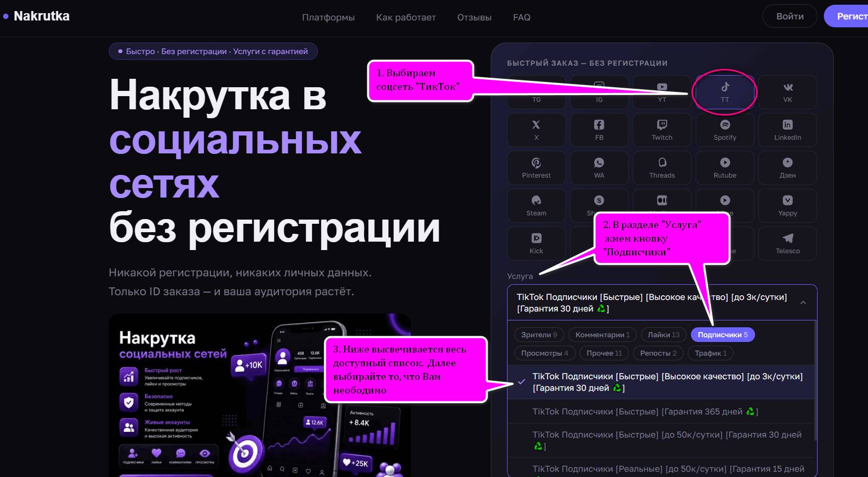Select the WhatsApp (WA) platform tile
868x477 pixels.
pos(599,168)
